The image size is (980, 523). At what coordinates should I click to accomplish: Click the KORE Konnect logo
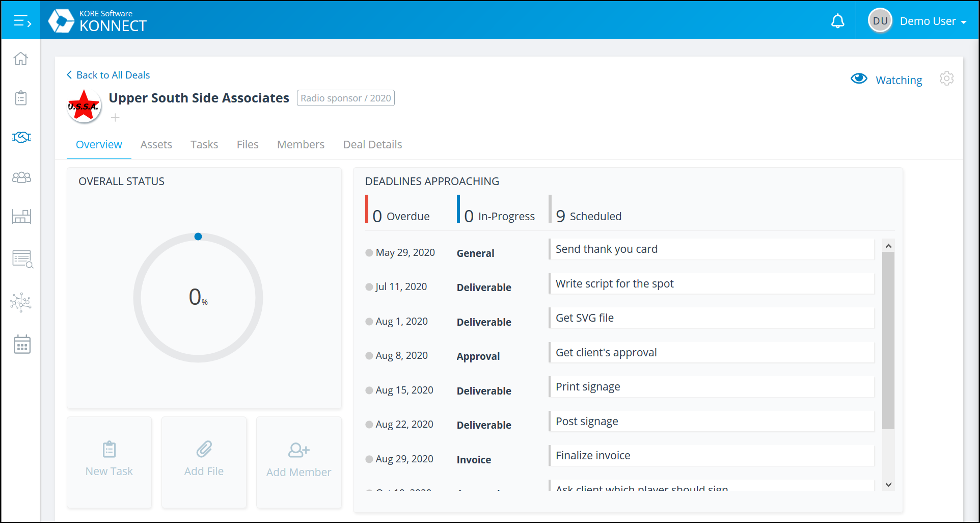pos(97,21)
